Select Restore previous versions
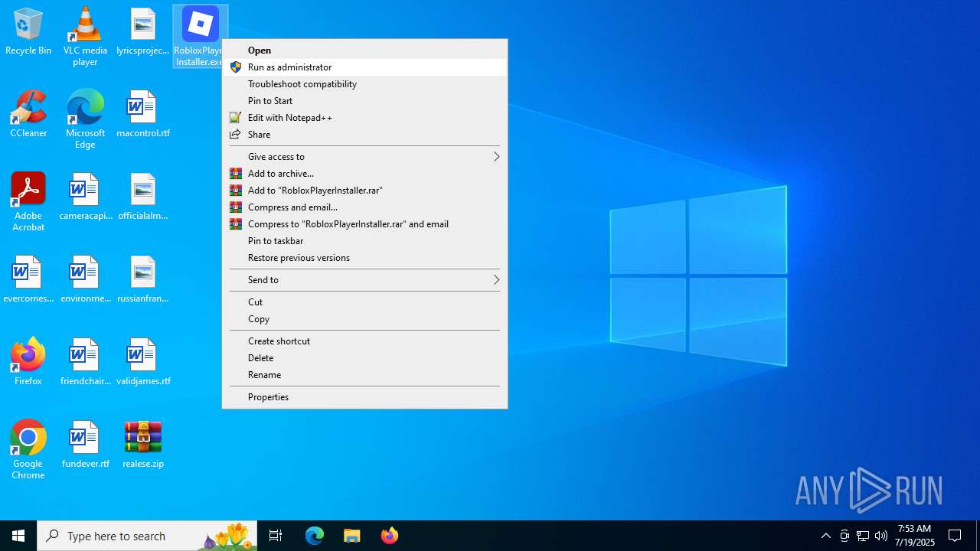Screen dimensions: 980x551 pos(364,258)
